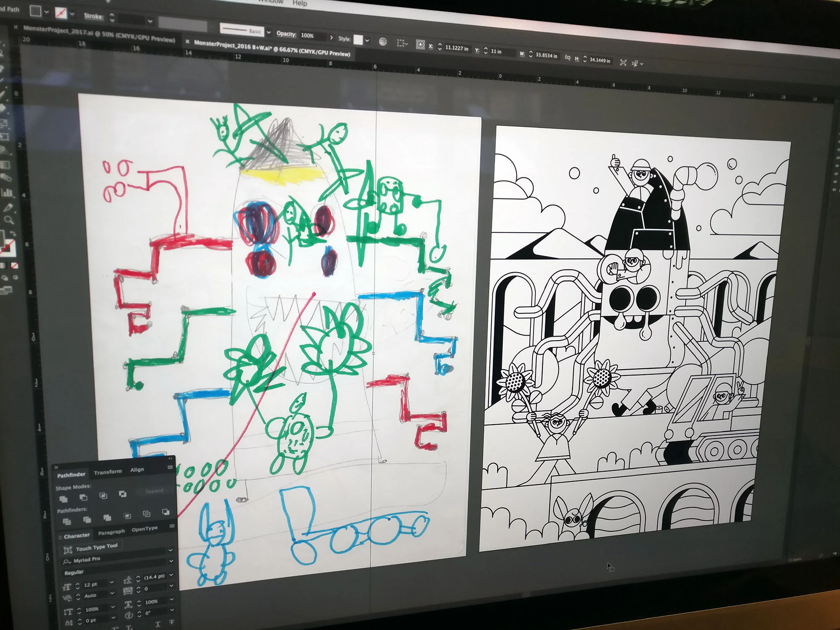Viewport: 840px width, 630px height.
Task: Select the Column Graph tool
Action: click(x=7, y=193)
